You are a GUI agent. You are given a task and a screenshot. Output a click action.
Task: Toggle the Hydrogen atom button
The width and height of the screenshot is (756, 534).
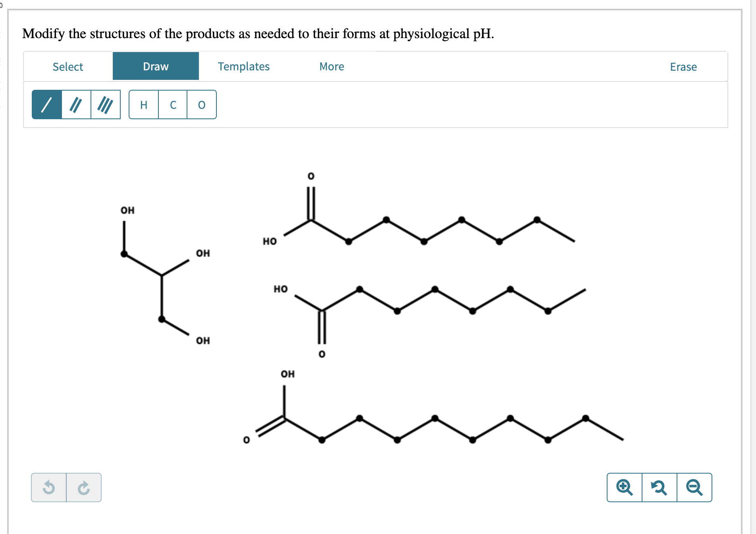(144, 105)
